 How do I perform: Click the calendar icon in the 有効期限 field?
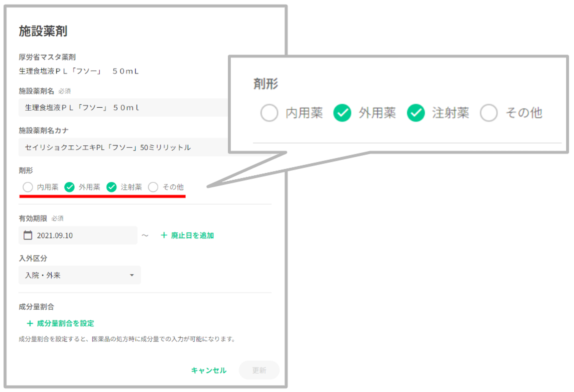pos(28,235)
